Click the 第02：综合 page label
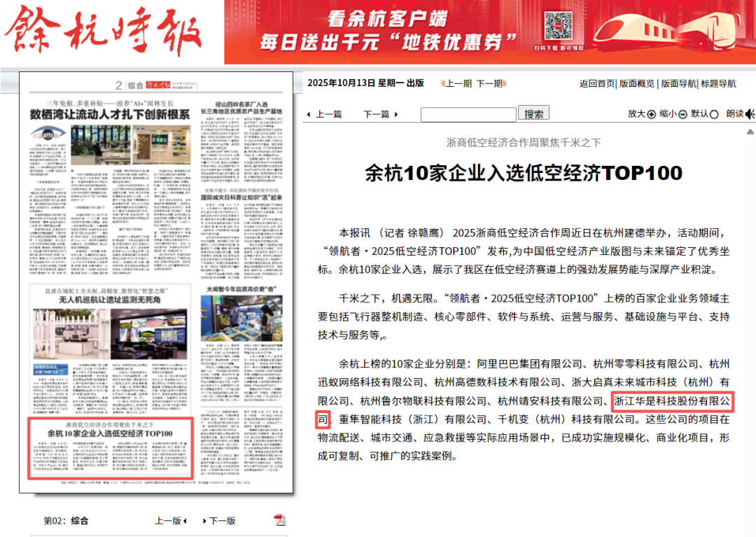 [66, 521]
